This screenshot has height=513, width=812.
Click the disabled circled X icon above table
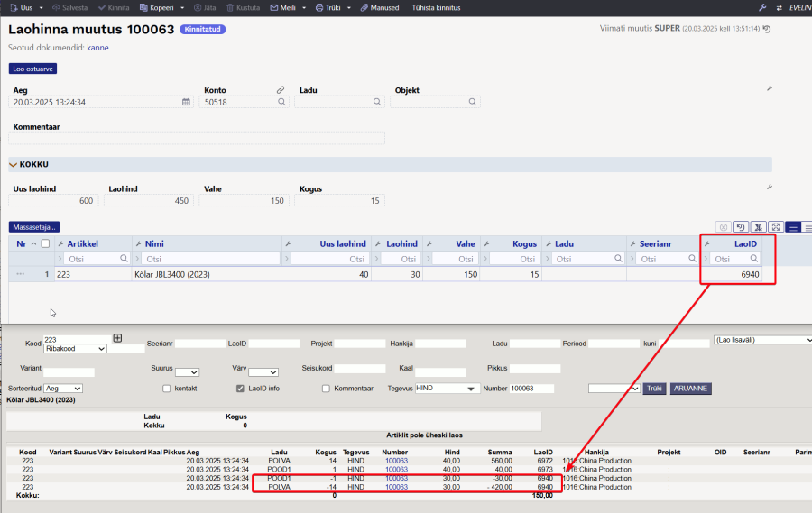[x=724, y=226]
